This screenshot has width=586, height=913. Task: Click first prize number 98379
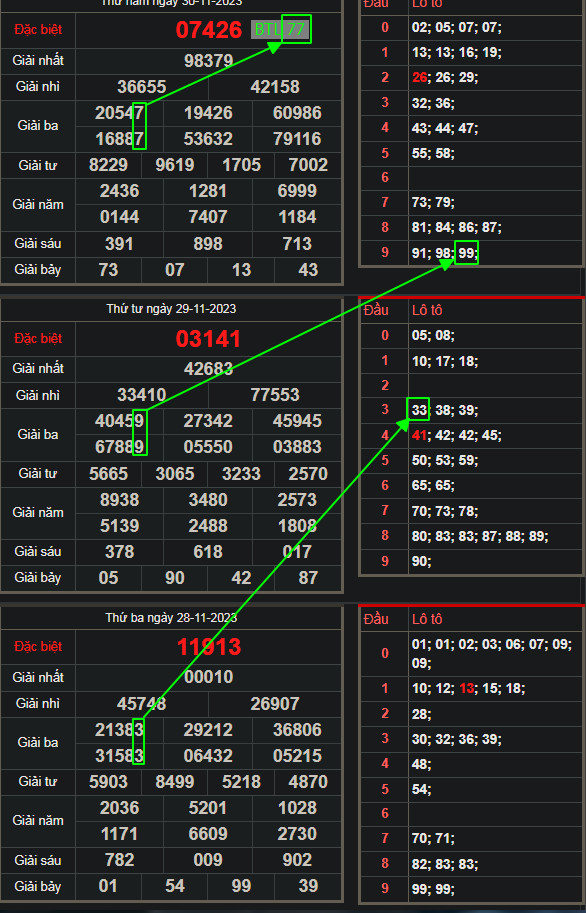(x=209, y=61)
